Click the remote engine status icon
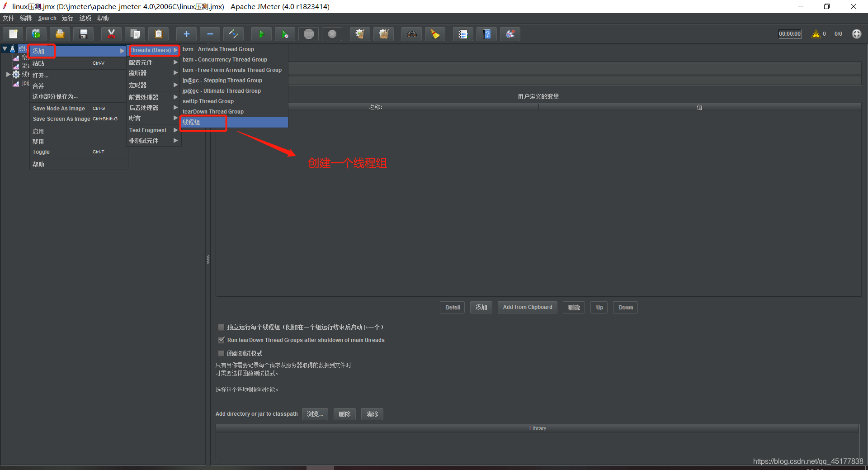This screenshot has width=868, height=470. point(856,34)
